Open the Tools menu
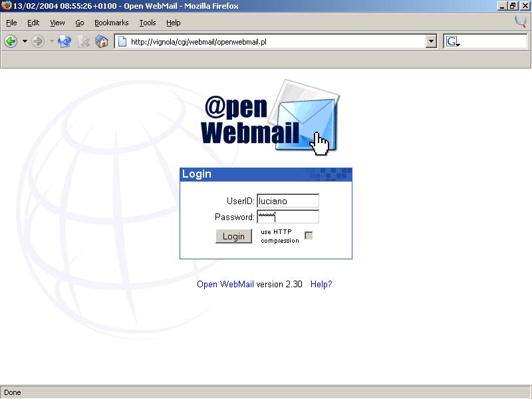This screenshot has width=532, height=399. tap(147, 23)
